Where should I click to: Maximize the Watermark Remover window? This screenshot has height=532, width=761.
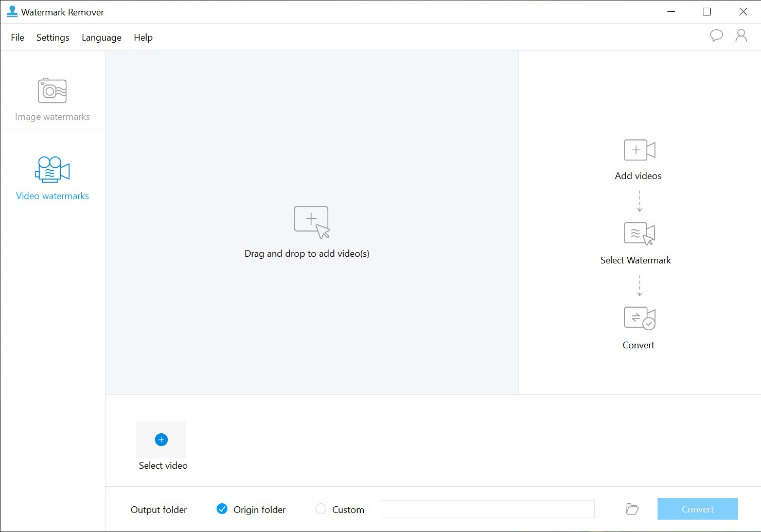[706, 12]
